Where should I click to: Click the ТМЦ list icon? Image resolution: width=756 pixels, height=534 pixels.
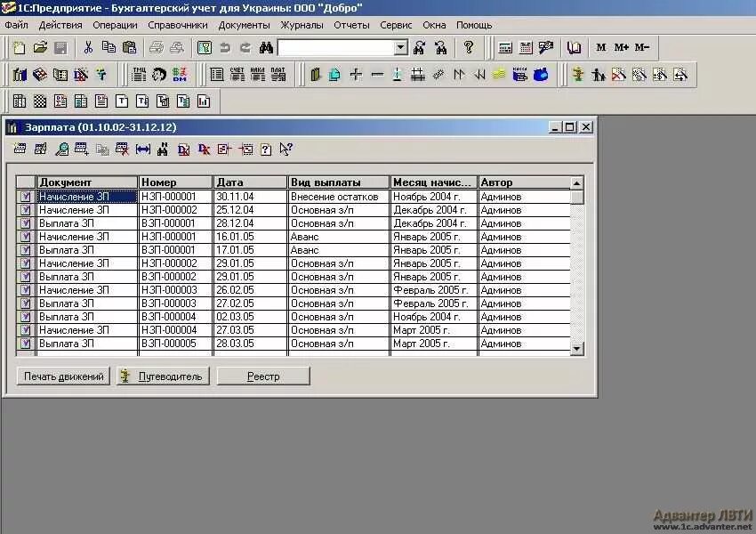[139, 74]
